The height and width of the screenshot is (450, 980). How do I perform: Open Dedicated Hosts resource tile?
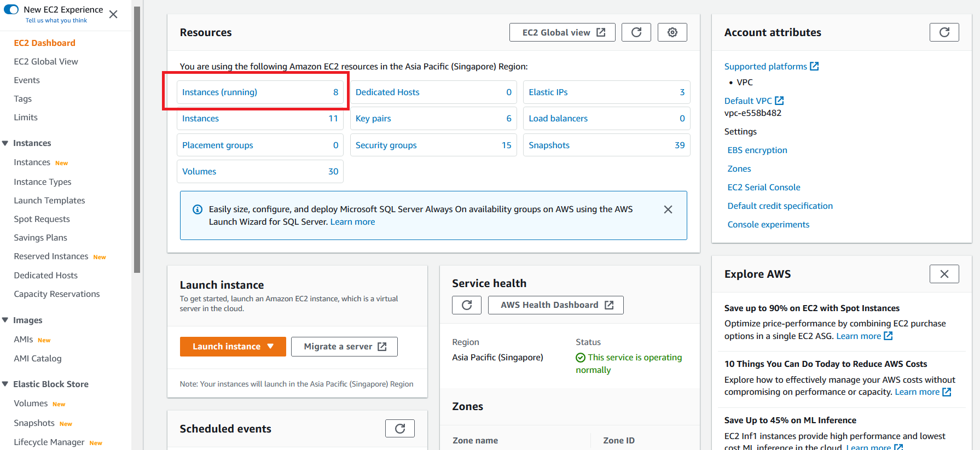[433, 92]
